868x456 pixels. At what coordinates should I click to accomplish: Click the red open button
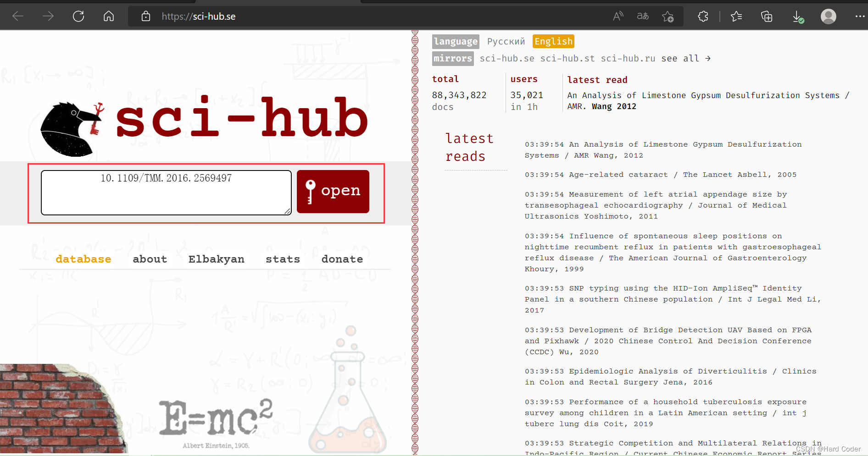(333, 191)
